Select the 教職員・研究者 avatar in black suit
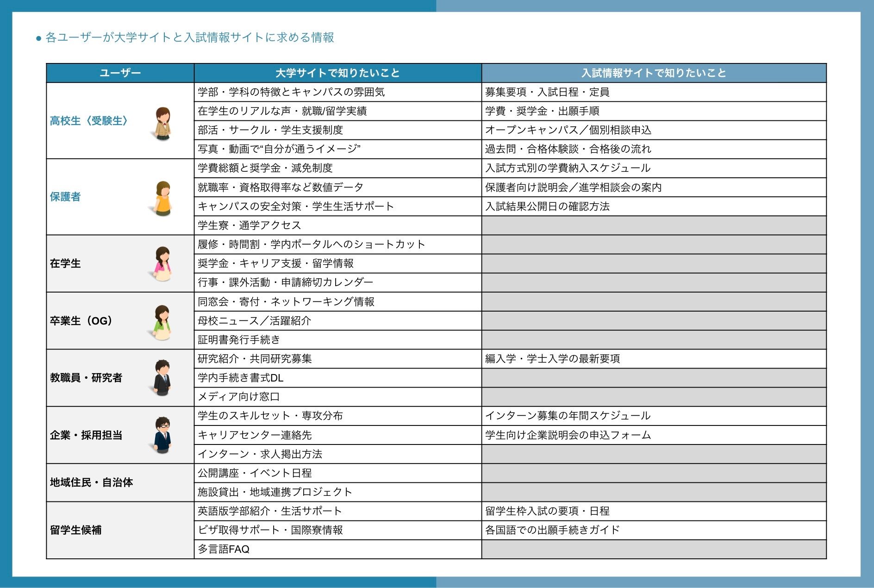874x588 pixels. (x=162, y=377)
